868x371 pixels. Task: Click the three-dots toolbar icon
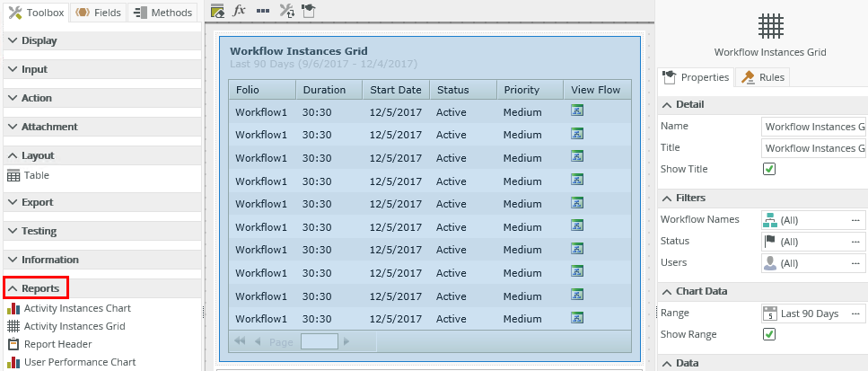tap(262, 11)
